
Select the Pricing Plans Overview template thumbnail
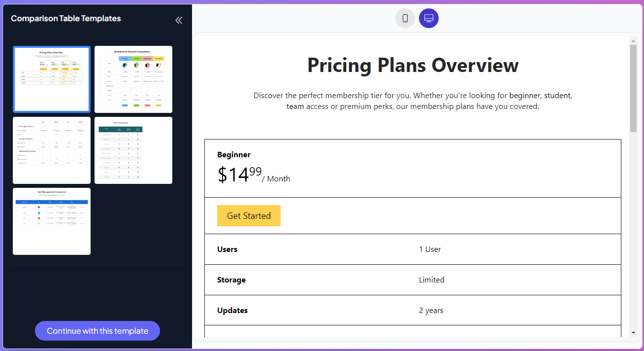click(x=51, y=79)
